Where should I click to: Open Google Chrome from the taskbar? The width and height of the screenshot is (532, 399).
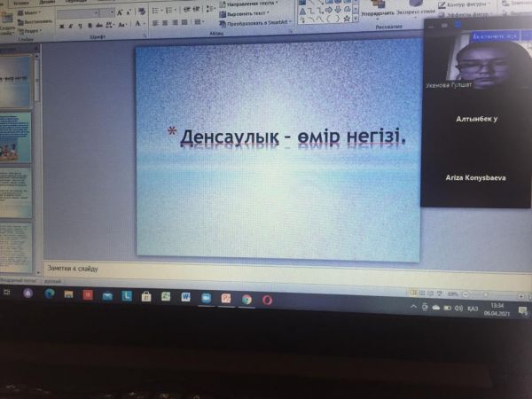point(246,299)
